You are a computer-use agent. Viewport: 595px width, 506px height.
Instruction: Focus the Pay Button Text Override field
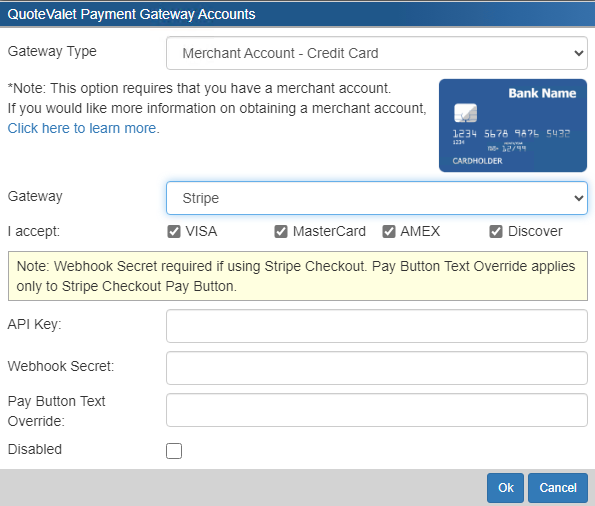[377, 410]
